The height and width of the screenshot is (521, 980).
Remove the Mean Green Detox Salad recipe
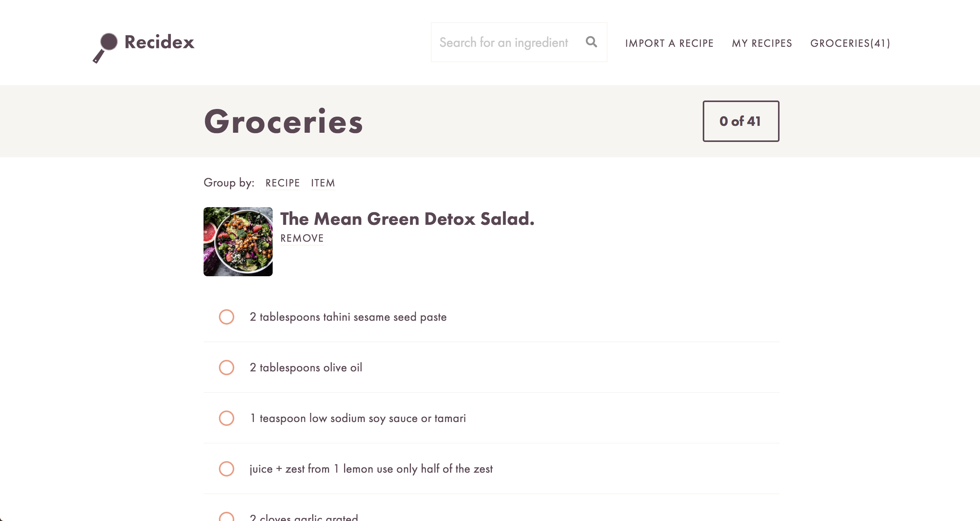302,238
